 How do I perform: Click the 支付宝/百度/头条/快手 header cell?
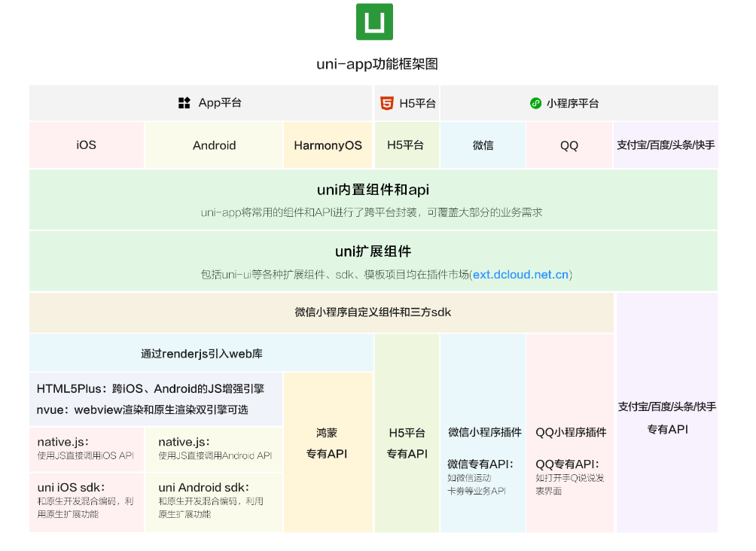(x=666, y=144)
